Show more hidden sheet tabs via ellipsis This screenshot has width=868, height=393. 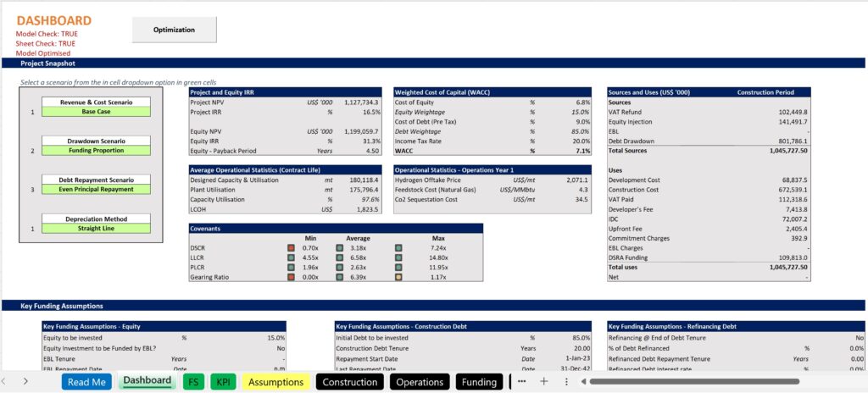click(521, 381)
